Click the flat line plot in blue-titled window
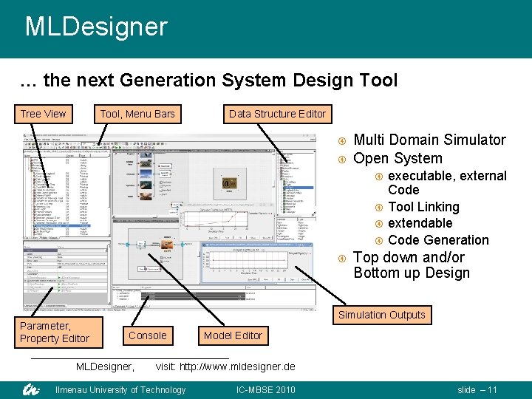The width and height of the screenshot is (532, 399). pos(248,261)
